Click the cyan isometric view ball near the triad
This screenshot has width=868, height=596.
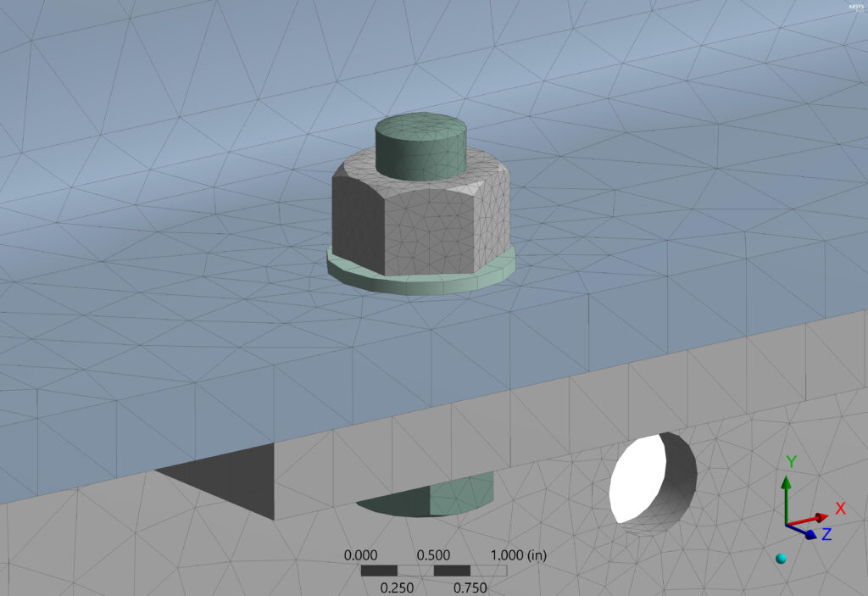point(781,556)
